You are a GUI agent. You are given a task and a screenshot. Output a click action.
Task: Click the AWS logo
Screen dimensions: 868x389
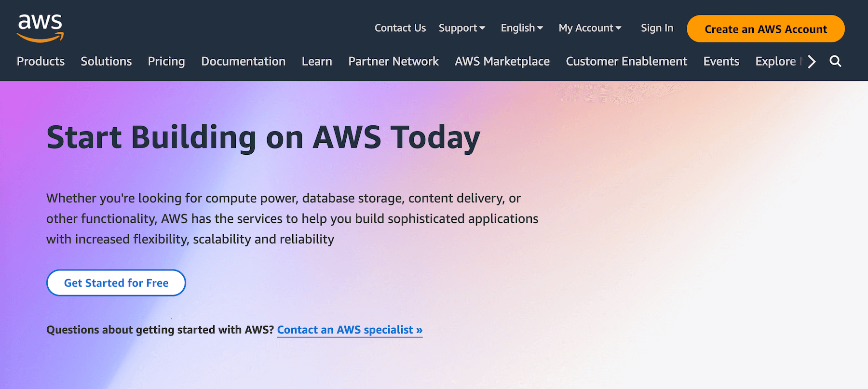[x=41, y=28]
